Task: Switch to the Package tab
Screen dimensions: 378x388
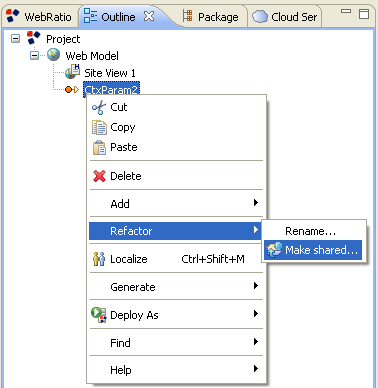Action: click(x=212, y=16)
